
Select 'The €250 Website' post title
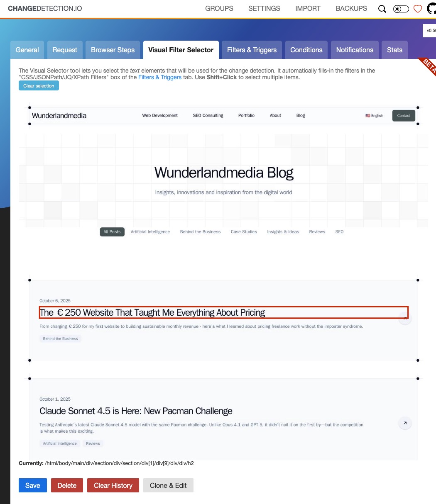click(224, 312)
